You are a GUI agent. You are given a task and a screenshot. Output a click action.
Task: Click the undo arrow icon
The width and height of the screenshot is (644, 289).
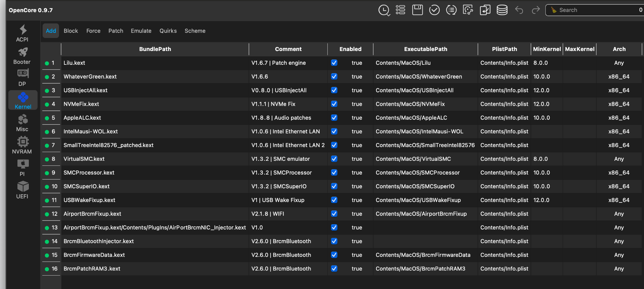519,10
